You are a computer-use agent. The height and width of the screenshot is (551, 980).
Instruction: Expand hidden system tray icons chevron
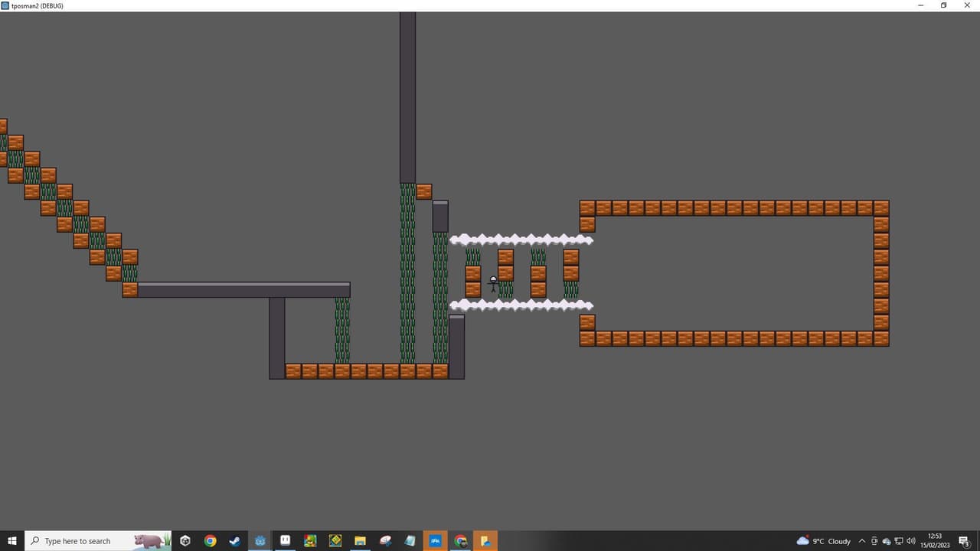click(862, 541)
